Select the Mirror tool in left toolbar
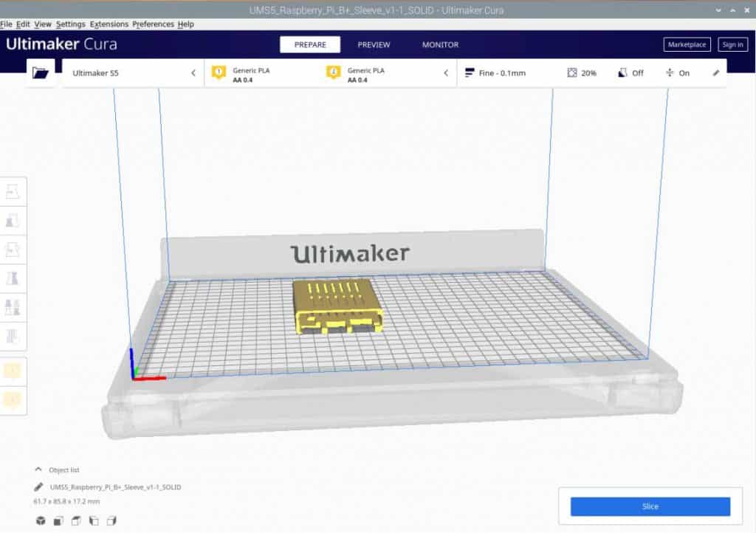756x533 pixels. [13, 278]
